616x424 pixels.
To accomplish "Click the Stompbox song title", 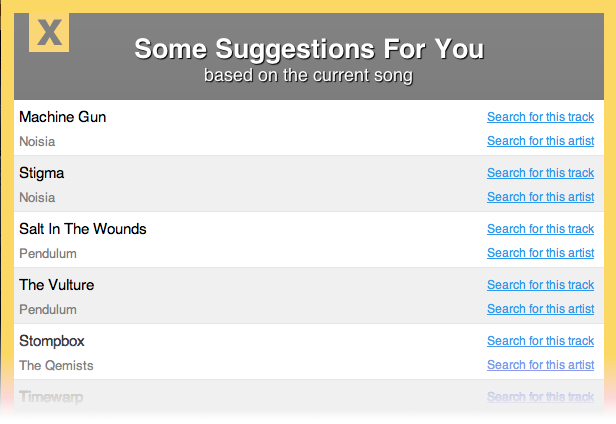I will [52, 341].
